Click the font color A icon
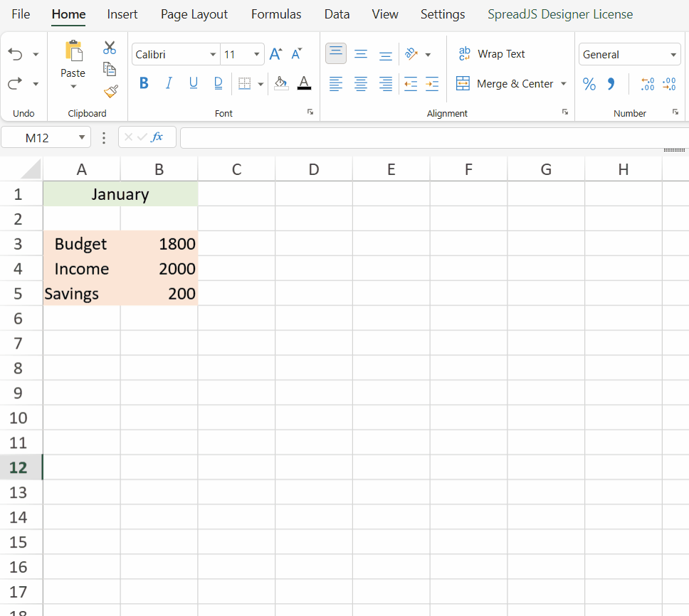 pos(304,83)
